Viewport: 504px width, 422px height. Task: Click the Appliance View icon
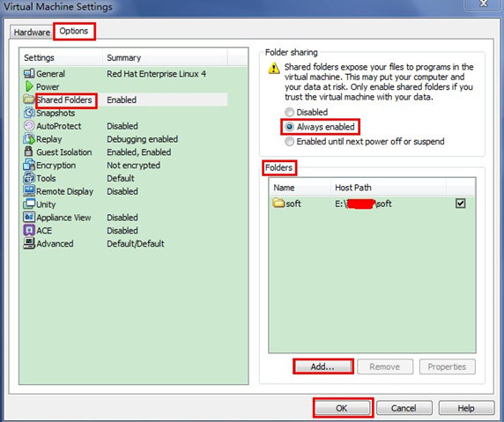coord(29,217)
